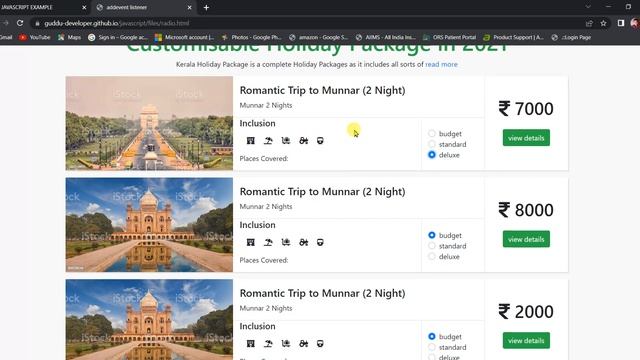This screenshot has width=640, height=360.
Task: Open the amazon - Google Search bookmark
Action: tap(318, 37)
